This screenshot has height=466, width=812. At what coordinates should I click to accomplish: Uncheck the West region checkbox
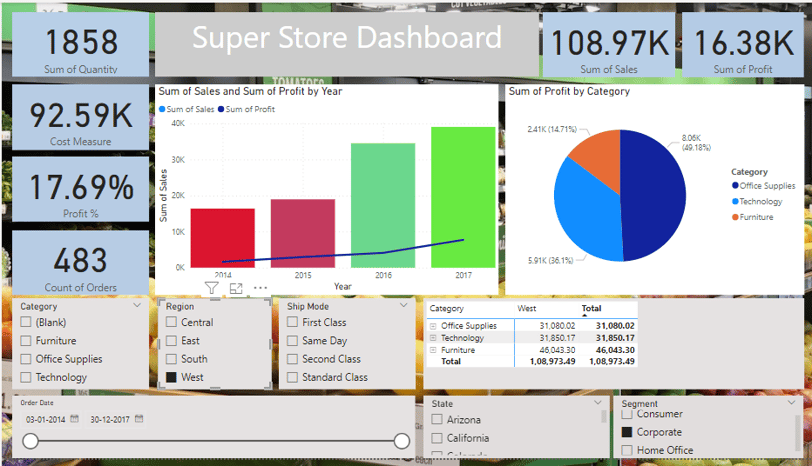[x=171, y=377]
